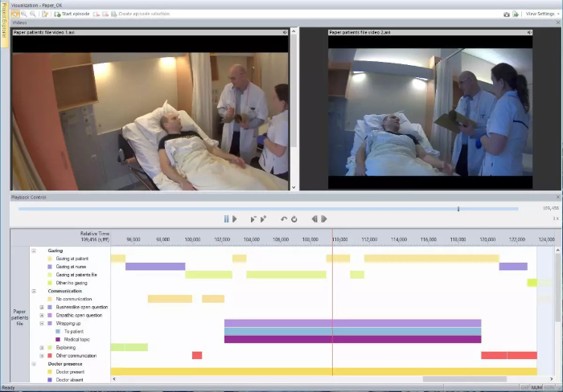Screen dimensions: 563x392
Task: Click the camera snapshot icon
Action: click(x=506, y=14)
